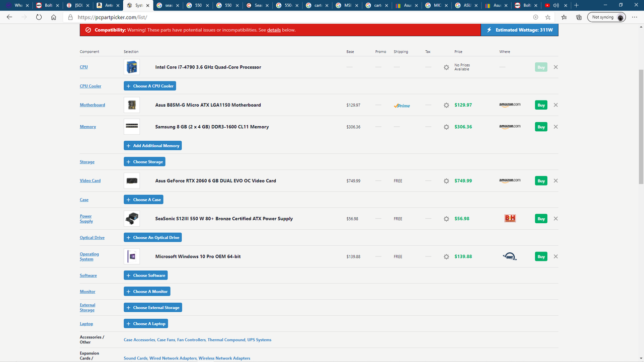Open a new tab with the plus icon
The image size is (644, 362).
pos(576,5)
